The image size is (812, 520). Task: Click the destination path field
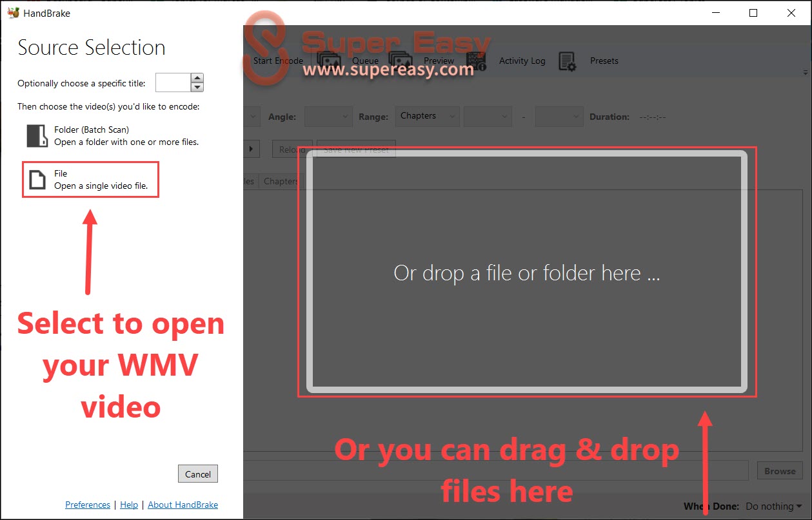tap(495, 471)
